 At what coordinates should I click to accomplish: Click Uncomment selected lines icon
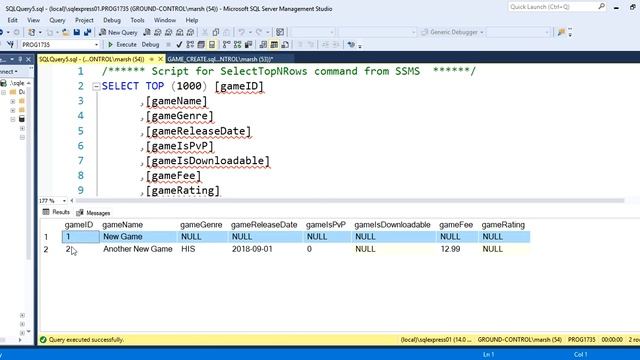click(311, 44)
